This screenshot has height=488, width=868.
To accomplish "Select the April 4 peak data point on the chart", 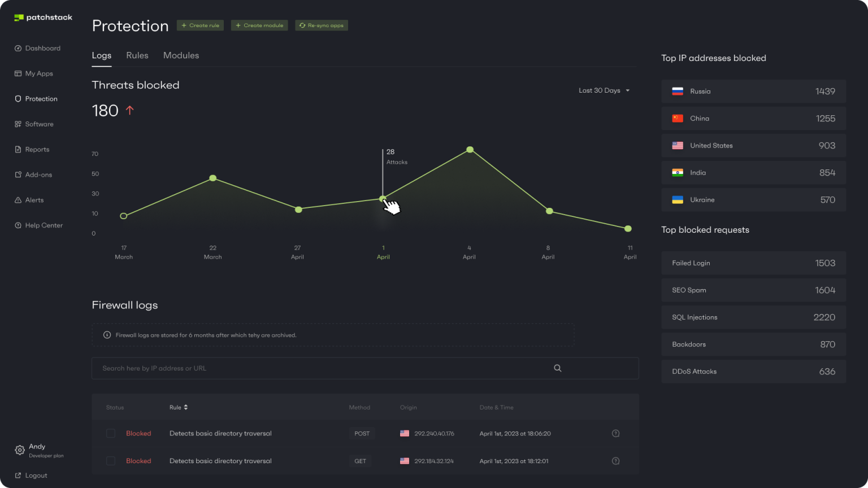I will tap(470, 150).
